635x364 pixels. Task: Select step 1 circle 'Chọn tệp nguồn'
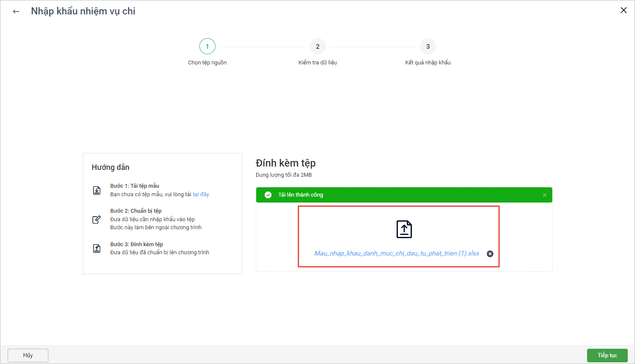tap(207, 47)
